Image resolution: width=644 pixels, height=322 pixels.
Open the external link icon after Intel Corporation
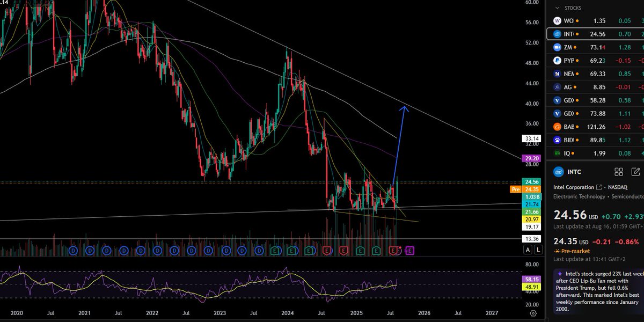[598, 187]
